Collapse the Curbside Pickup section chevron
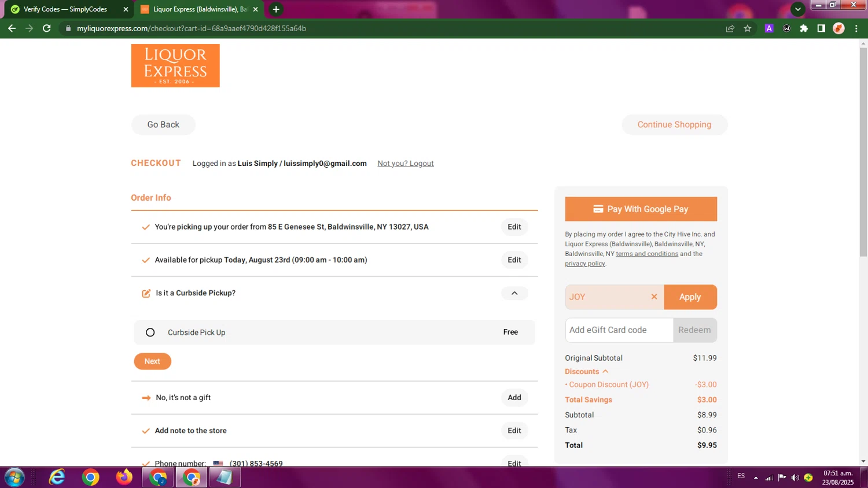Viewport: 868px width, 488px height. [x=514, y=293]
